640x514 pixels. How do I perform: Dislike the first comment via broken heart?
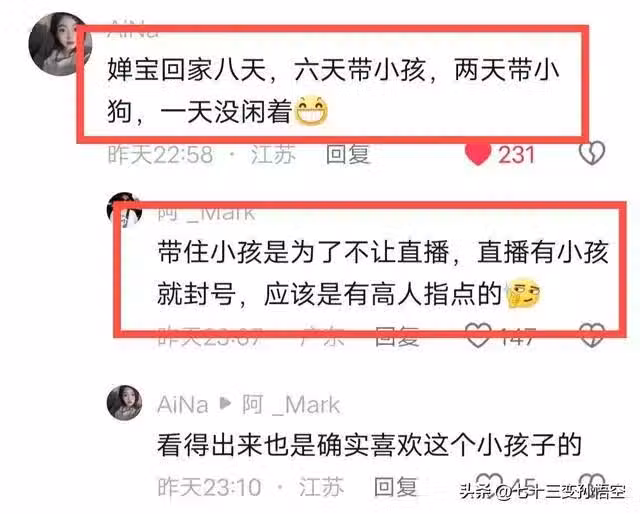(592, 153)
